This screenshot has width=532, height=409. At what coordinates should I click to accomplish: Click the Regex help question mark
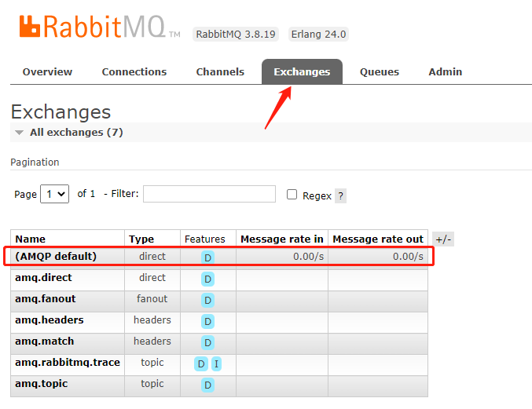coord(340,195)
